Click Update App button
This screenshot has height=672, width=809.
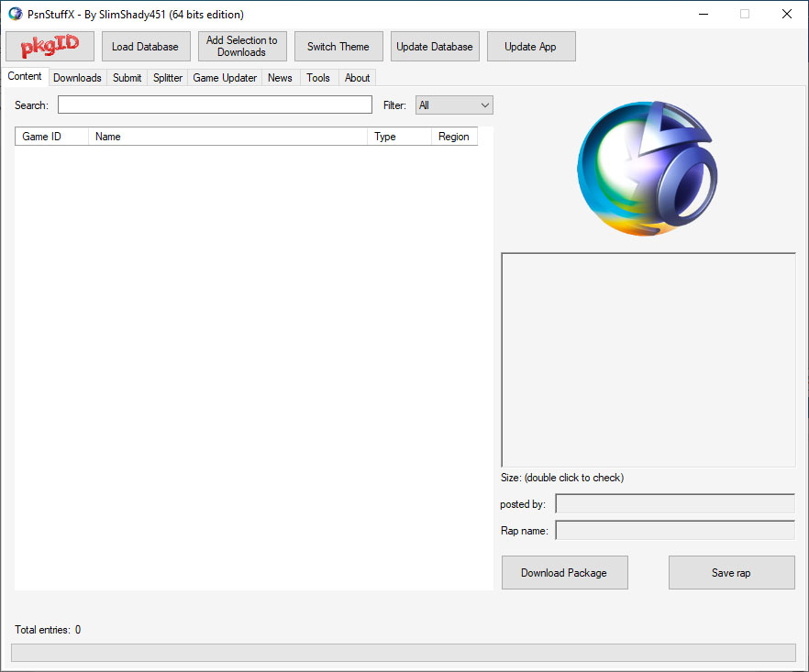[x=531, y=47]
